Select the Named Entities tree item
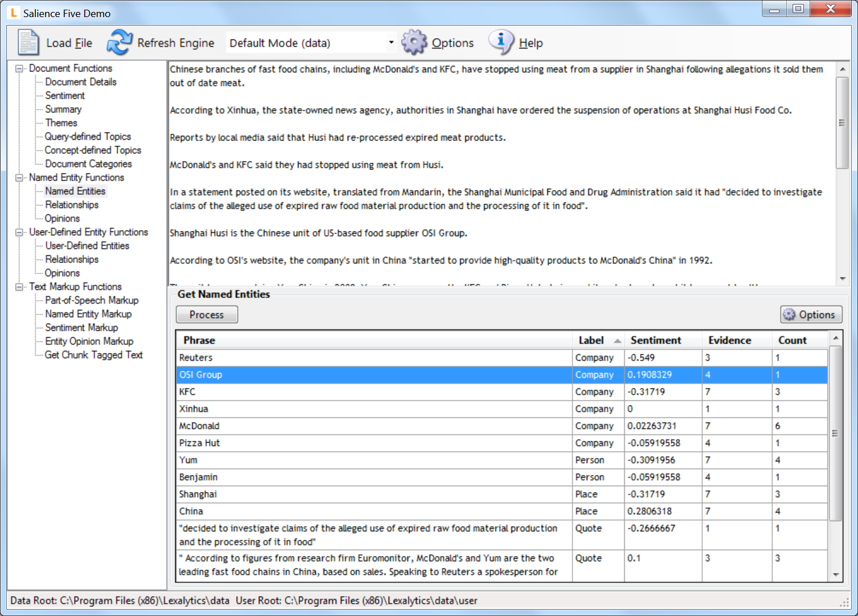 (x=75, y=191)
